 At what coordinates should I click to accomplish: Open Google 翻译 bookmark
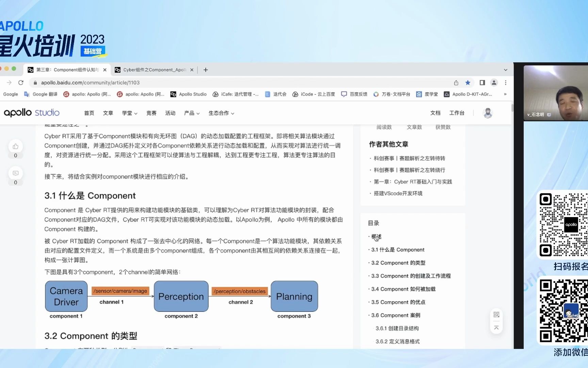40,94
